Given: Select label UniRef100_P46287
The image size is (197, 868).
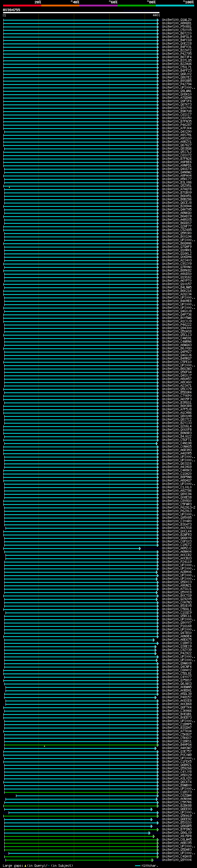Looking at the screenshot, I should [176, 125].
